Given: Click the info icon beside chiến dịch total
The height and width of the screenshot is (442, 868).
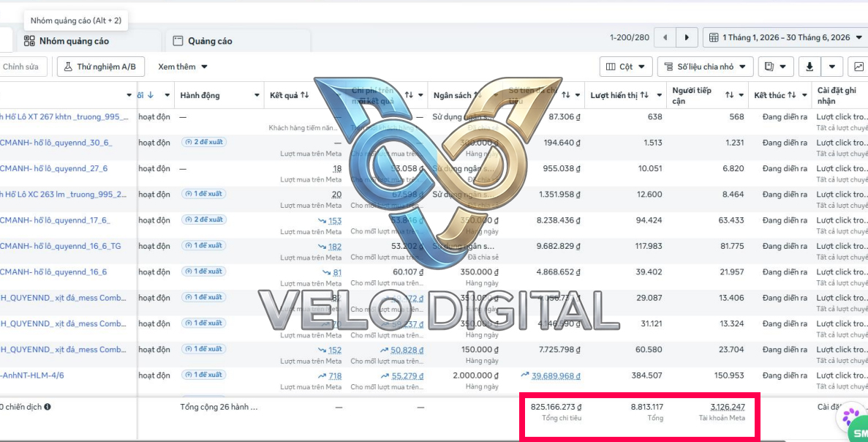Looking at the screenshot, I should coord(47,407).
